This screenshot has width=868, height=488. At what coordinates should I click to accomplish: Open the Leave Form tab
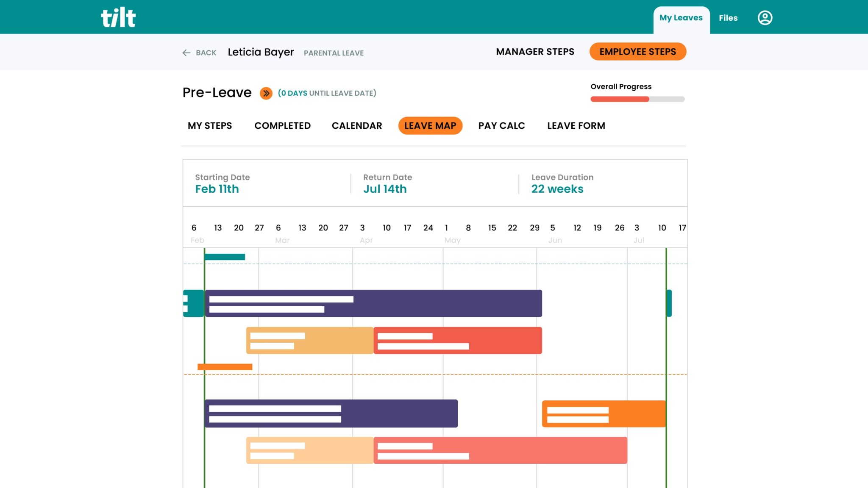tap(576, 125)
